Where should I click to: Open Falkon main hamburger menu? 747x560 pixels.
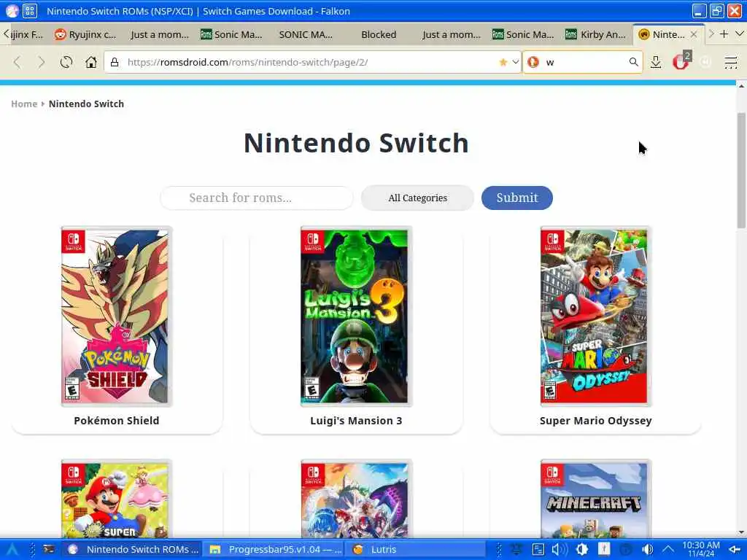[731, 63]
